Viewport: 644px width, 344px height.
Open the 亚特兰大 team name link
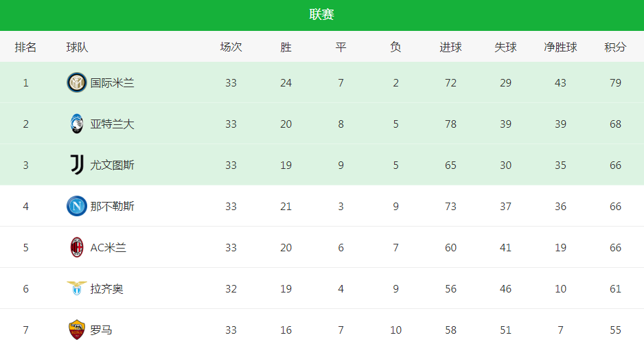[x=112, y=124]
